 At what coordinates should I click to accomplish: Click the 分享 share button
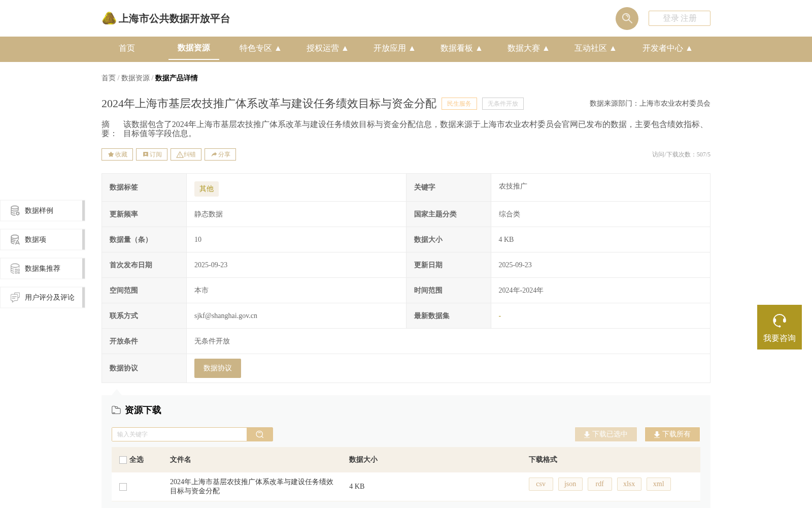click(x=220, y=154)
